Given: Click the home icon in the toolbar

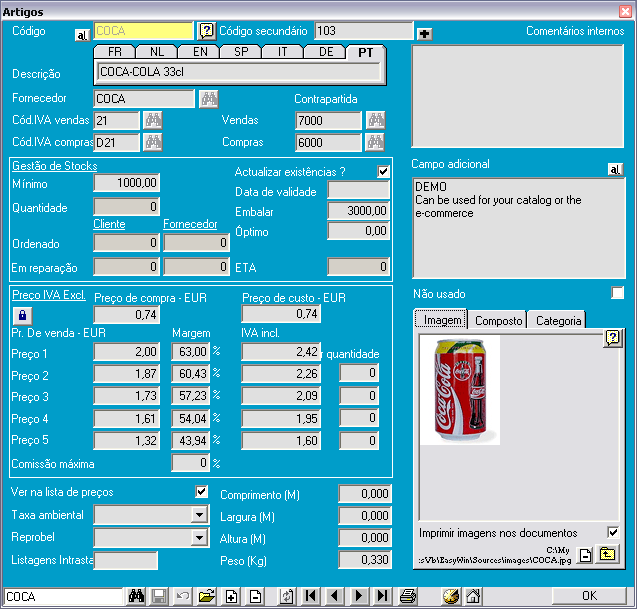Looking at the screenshot, I should click(x=473, y=596).
